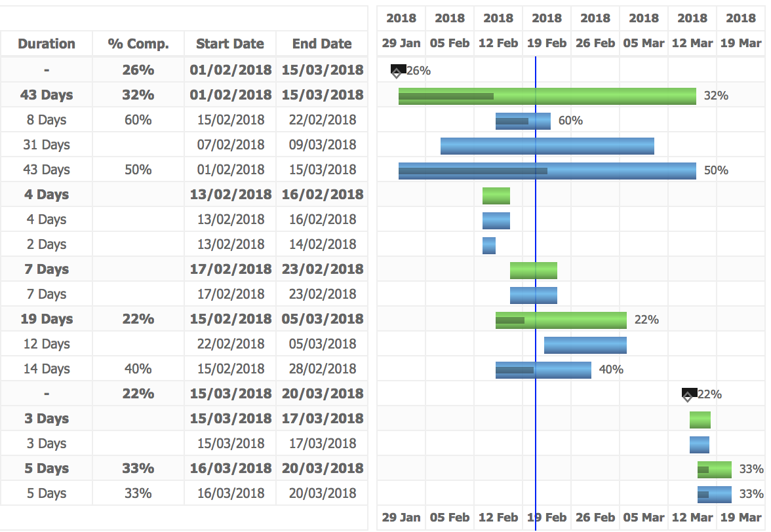Sort by the Duration column header
Viewport: 771px width, 532px height.
(x=46, y=44)
